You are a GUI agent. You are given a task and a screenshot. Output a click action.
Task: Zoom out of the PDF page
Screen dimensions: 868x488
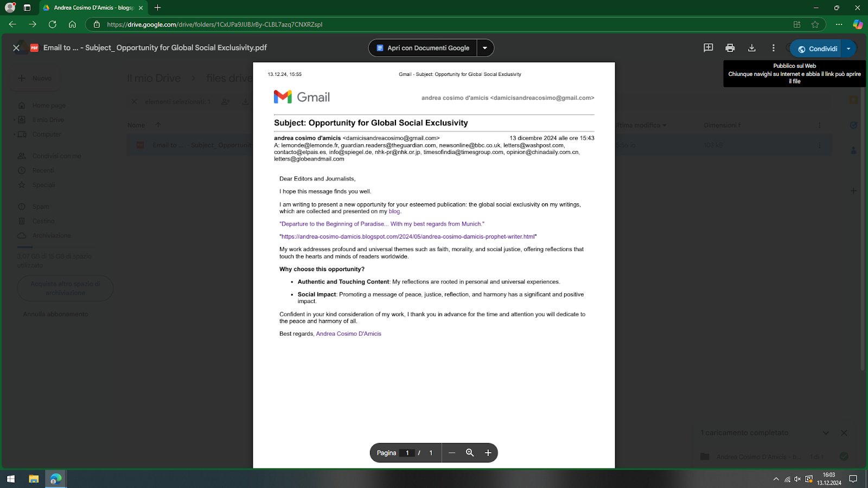451,453
